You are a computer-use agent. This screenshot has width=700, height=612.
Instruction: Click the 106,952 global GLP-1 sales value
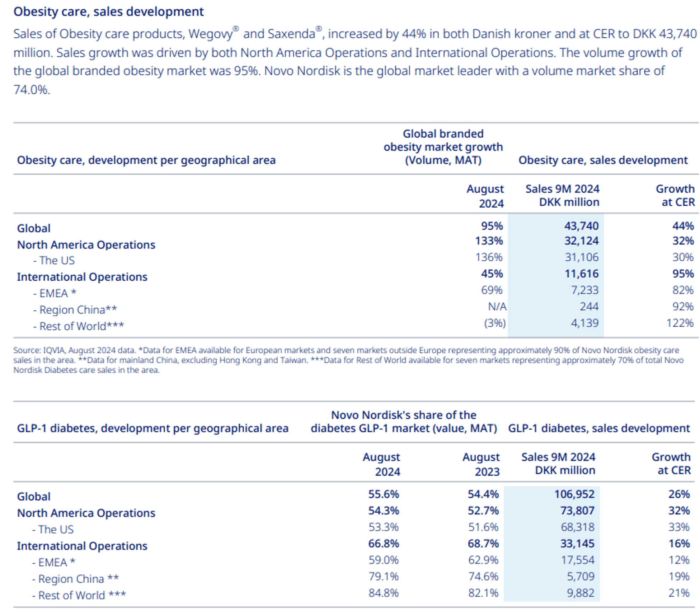[574, 494]
